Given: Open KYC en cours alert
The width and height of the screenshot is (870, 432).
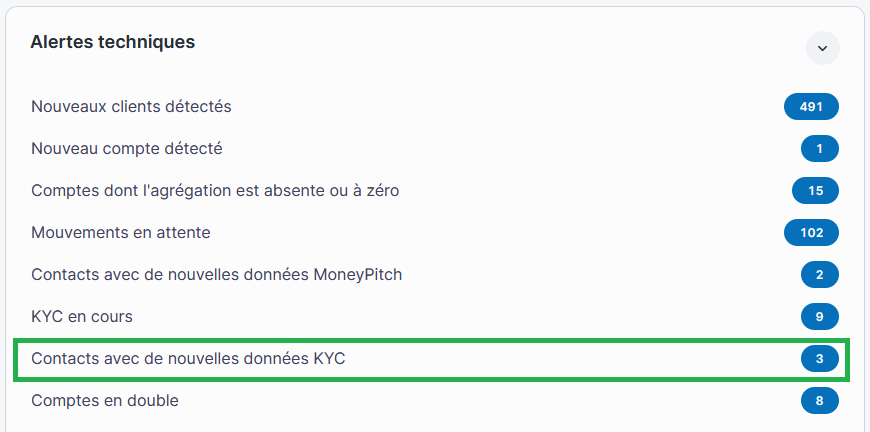Looking at the screenshot, I should tap(82, 316).
